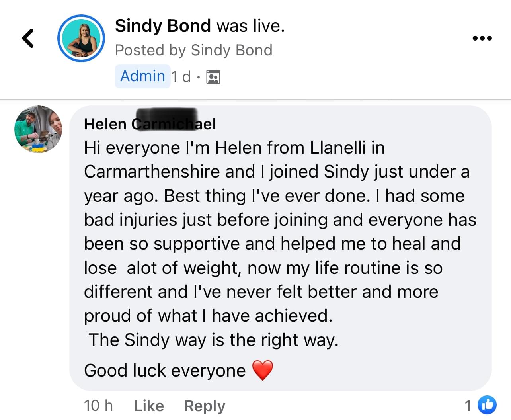The height and width of the screenshot is (420, 511).
Task: Tap the red heart emoji in comment
Action: coord(263,370)
